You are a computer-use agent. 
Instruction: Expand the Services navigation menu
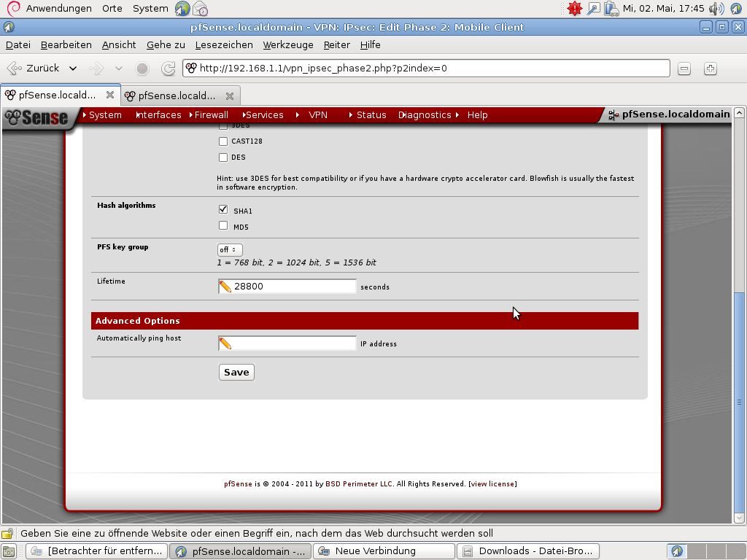[x=263, y=114]
